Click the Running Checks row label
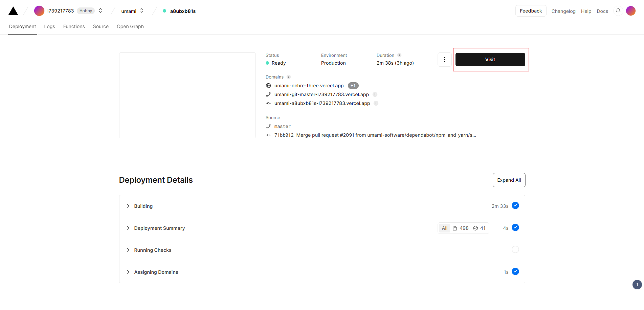 tap(153, 250)
